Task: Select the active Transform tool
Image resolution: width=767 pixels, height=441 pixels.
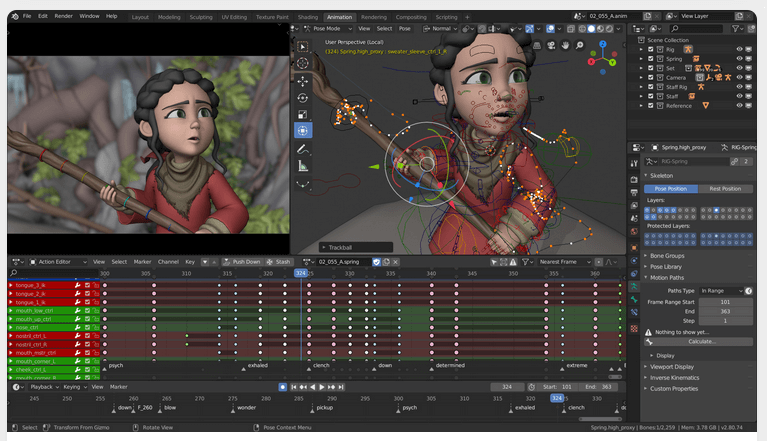Action: coord(303,131)
